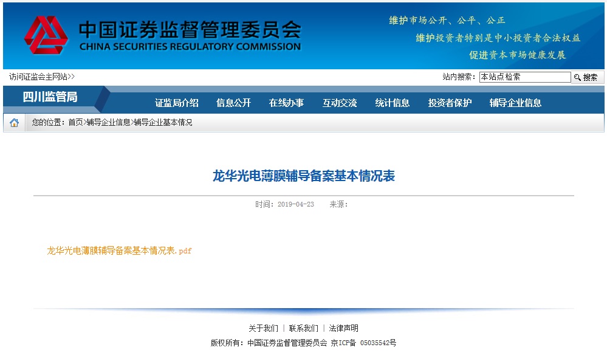Click the date text 2019-04-23
This screenshot has width=607, height=364.
tap(296, 204)
